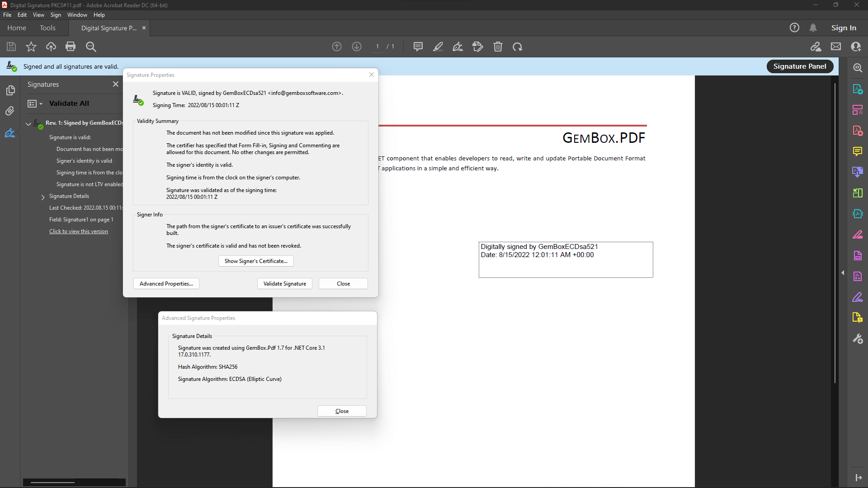Click Validate All signatures toggle
The width and height of the screenshot is (868, 488).
[x=69, y=103]
